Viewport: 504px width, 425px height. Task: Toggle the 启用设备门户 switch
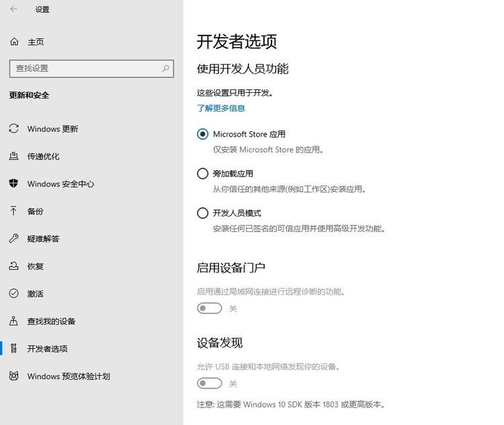209,308
